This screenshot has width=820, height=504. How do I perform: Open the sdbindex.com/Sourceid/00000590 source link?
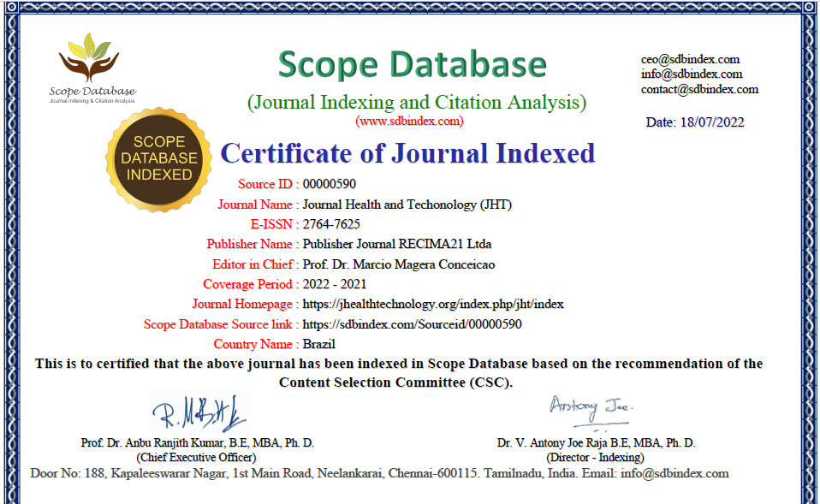click(412, 324)
